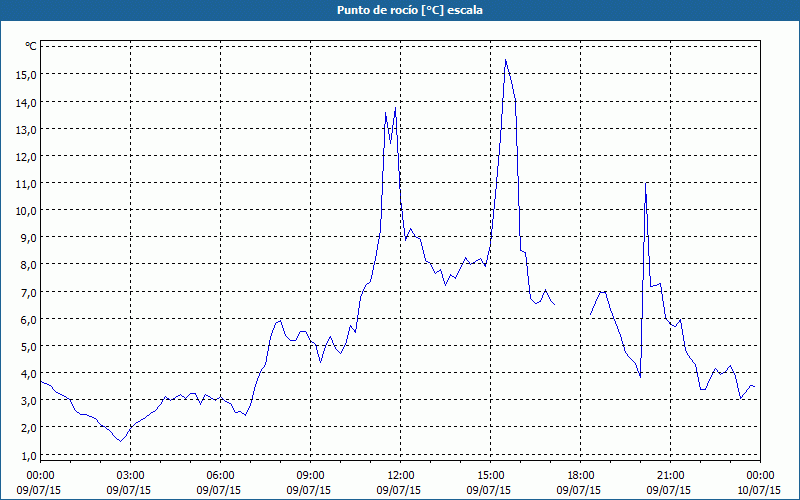The height and width of the screenshot is (500, 800).
Task: Click the 12:00 time axis label
Action: (x=401, y=476)
